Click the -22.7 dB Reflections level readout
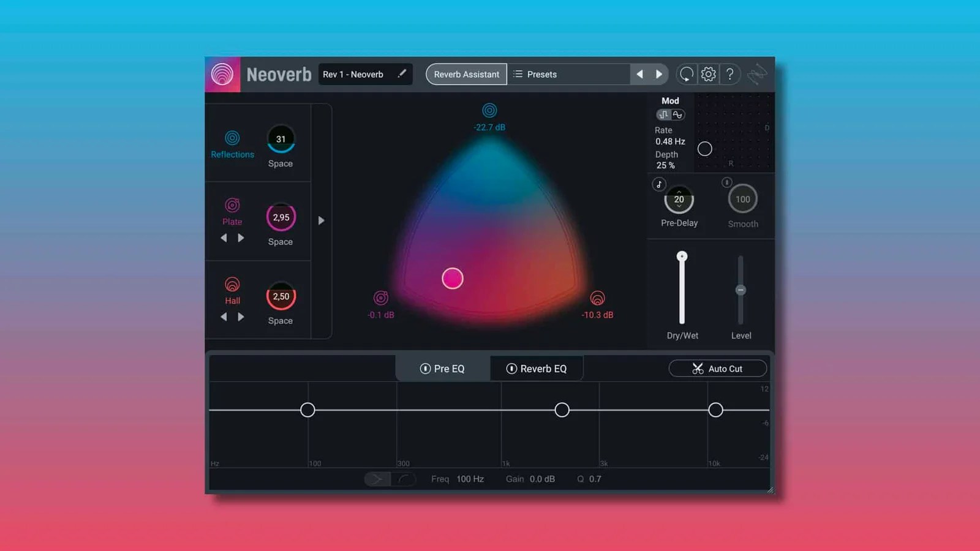 pyautogui.click(x=489, y=127)
